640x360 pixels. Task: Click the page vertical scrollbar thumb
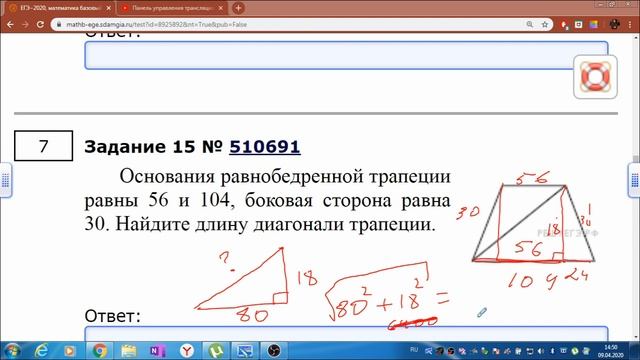(636, 158)
